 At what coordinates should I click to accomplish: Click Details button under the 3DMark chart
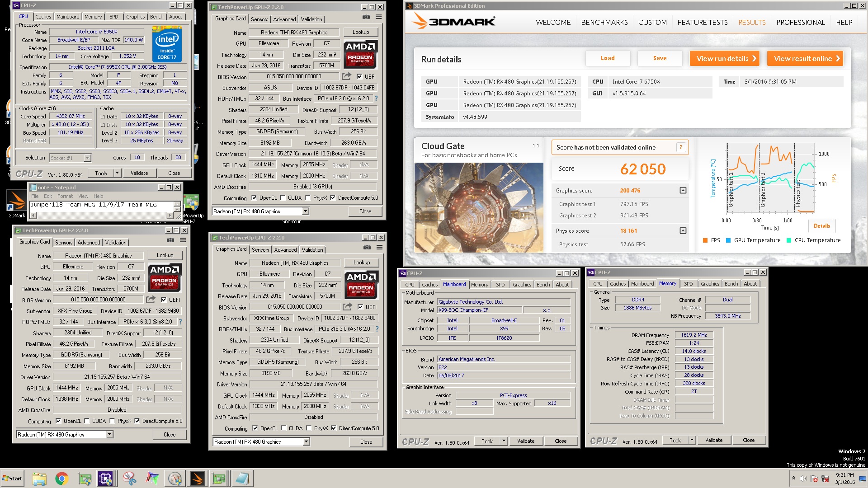click(x=822, y=226)
